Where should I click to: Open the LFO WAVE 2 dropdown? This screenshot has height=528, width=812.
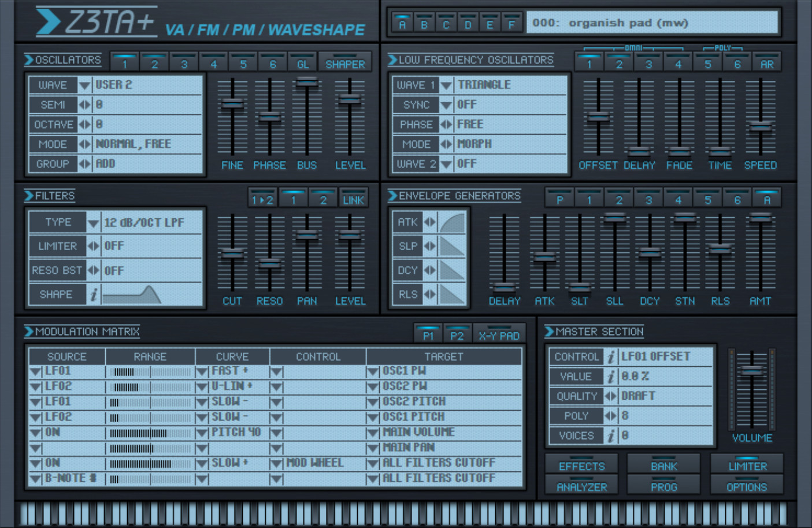[446, 164]
